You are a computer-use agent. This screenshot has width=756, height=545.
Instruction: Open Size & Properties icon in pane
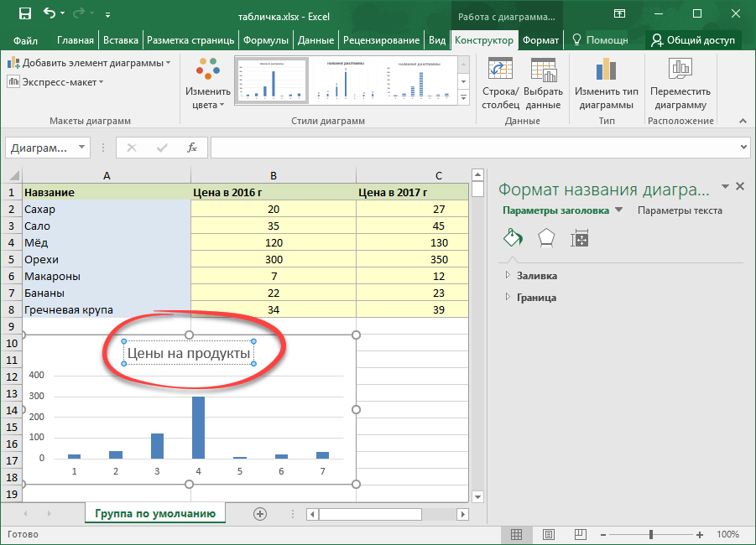[580, 238]
